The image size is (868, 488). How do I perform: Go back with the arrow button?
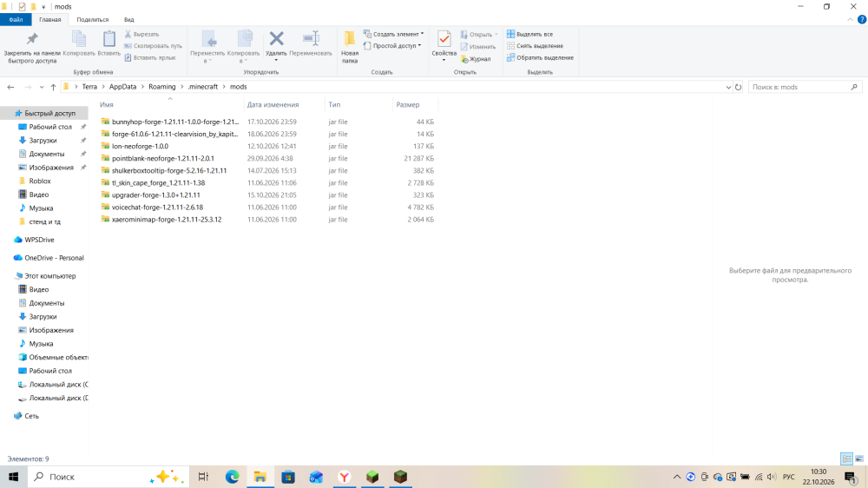(10, 87)
